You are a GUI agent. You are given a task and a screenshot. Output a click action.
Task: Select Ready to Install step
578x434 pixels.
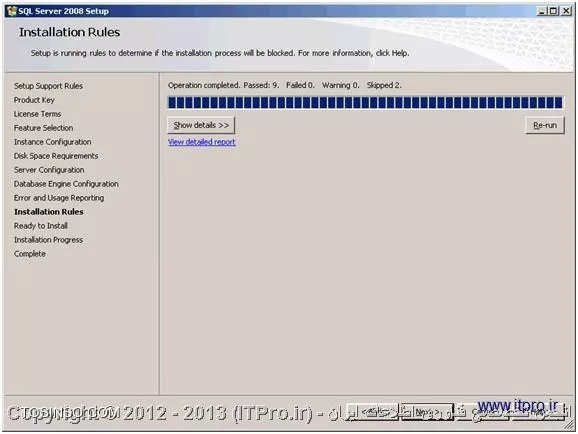coord(41,226)
